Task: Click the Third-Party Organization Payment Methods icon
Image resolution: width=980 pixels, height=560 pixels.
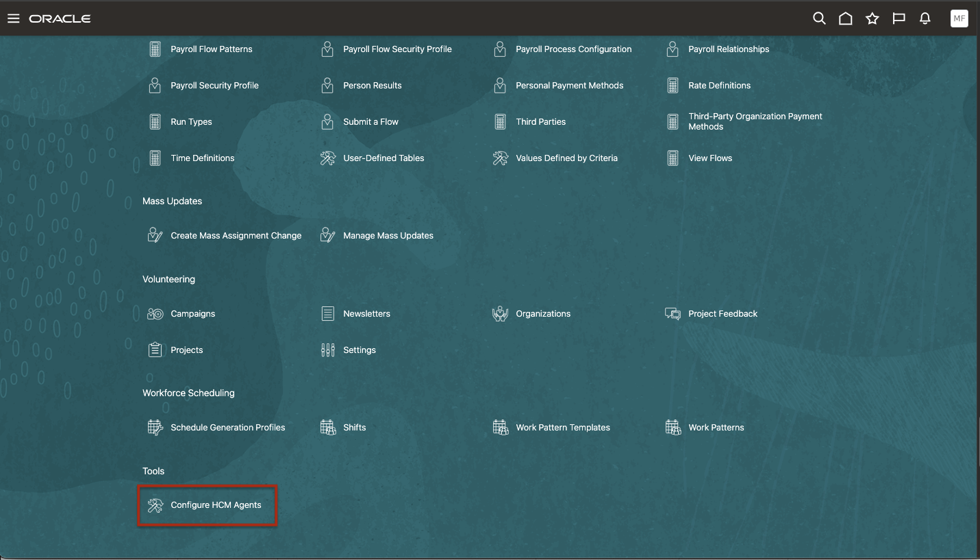Action: point(673,122)
